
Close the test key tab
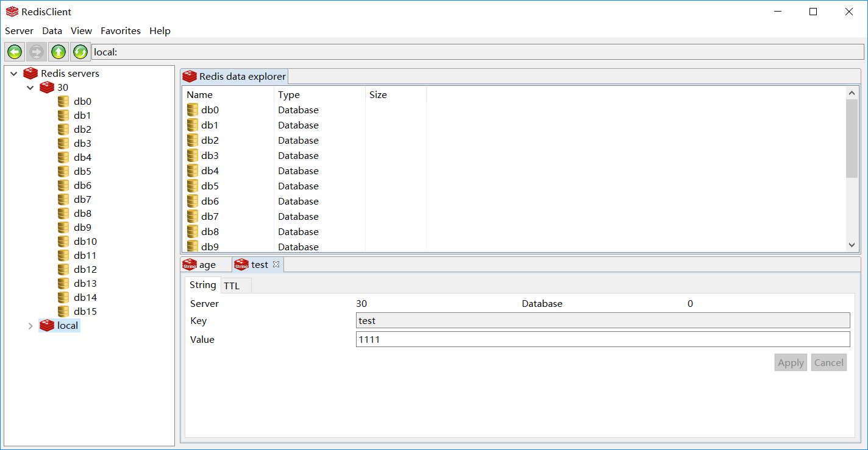276,264
